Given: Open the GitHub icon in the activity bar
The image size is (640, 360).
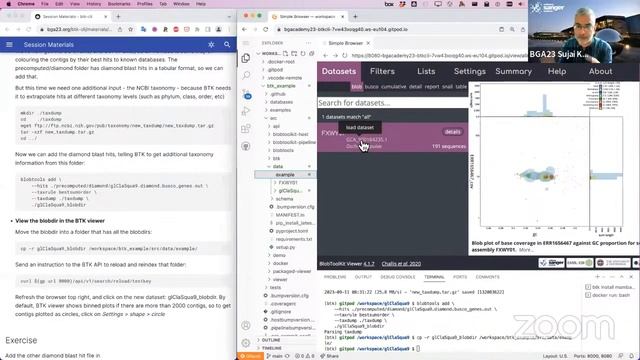Looking at the screenshot, I should click(246, 146).
